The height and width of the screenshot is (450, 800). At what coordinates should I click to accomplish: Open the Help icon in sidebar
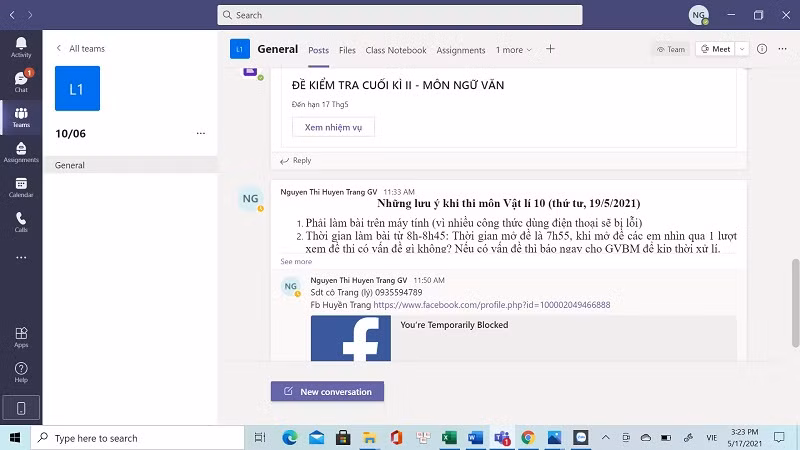point(21,372)
